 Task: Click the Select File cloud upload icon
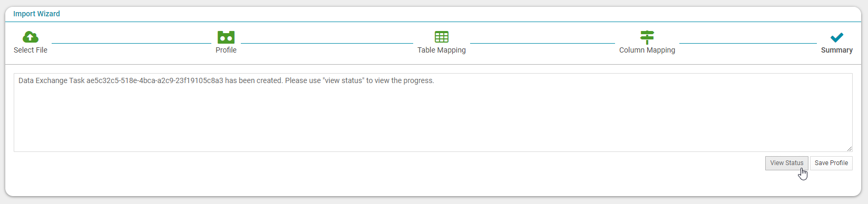[x=31, y=37]
